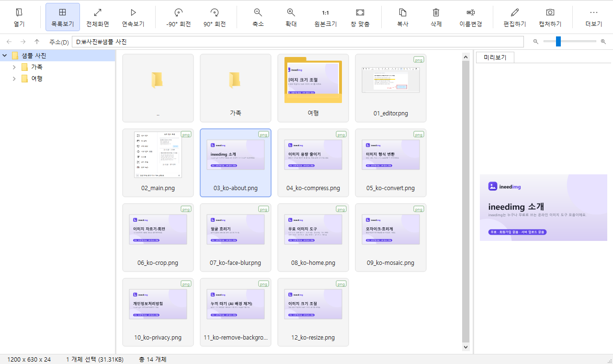Click the 축소 zoom out icon
This screenshot has height=364, width=613.
coord(258,12)
